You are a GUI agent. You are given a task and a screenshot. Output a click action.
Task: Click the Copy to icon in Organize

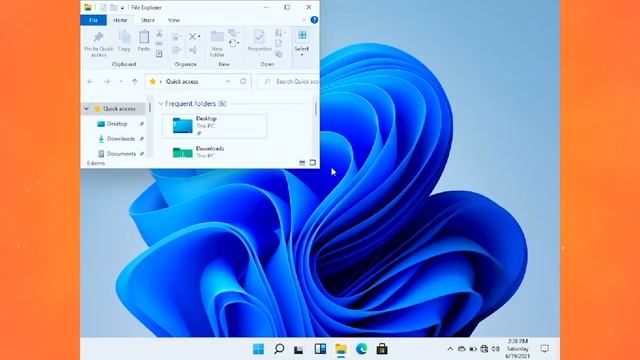pos(176,50)
